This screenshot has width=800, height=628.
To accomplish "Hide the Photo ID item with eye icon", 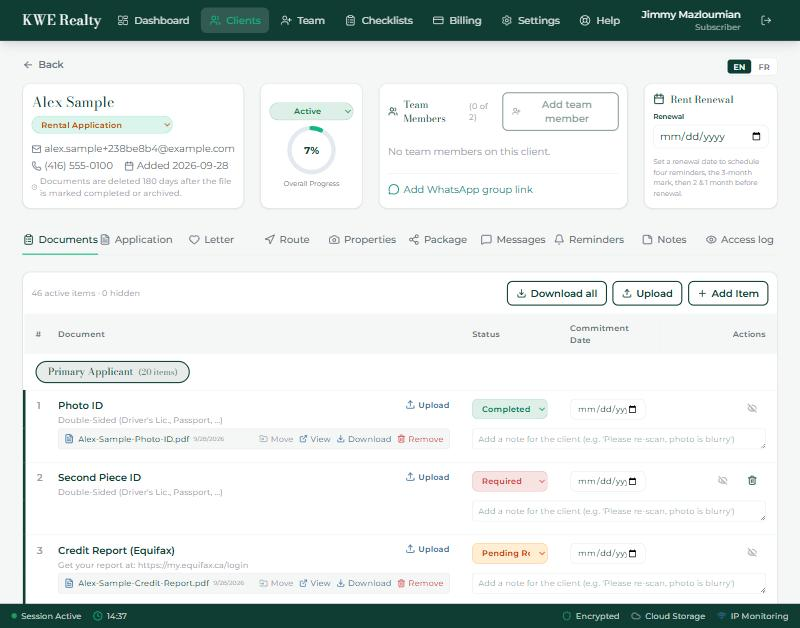I will point(752,408).
